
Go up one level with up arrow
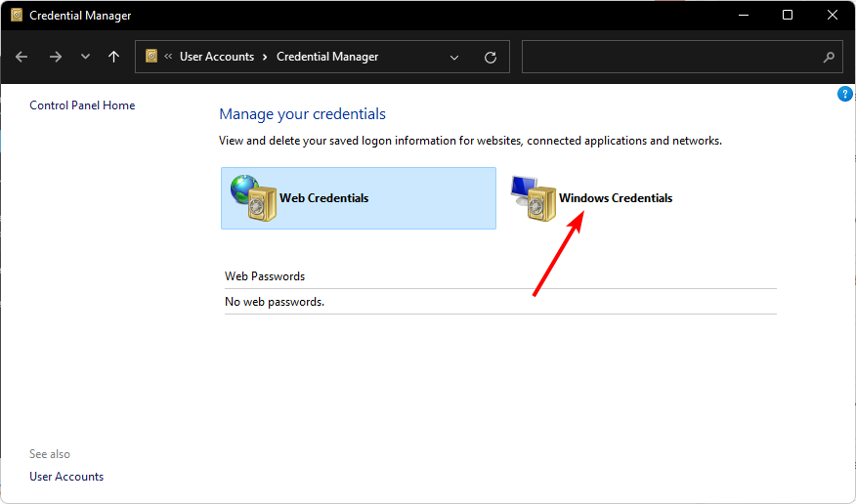click(x=113, y=57)
